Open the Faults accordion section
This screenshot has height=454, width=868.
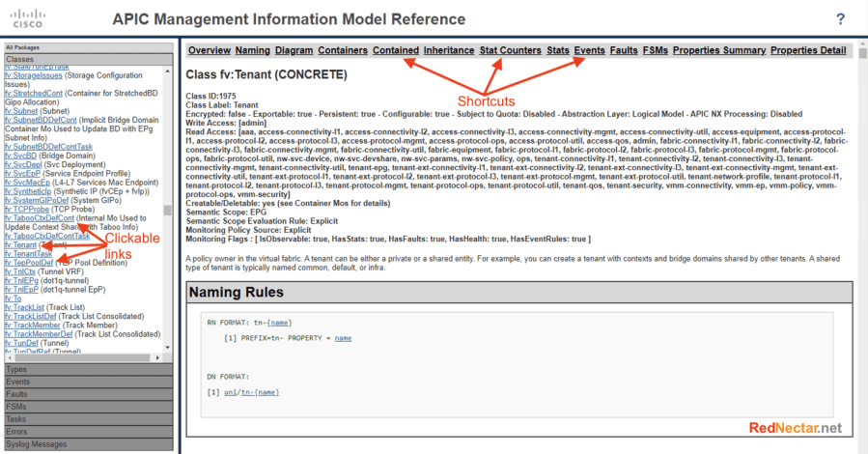click(17, 394)
